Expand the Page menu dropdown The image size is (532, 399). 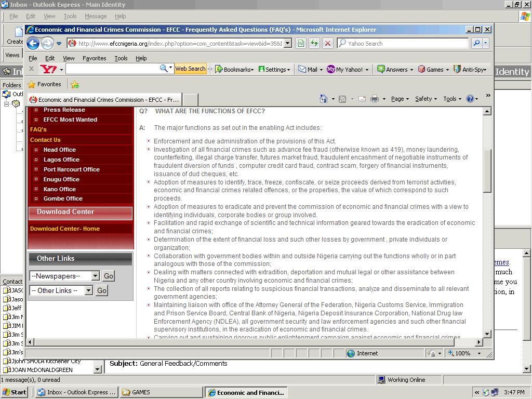[400, 99]
